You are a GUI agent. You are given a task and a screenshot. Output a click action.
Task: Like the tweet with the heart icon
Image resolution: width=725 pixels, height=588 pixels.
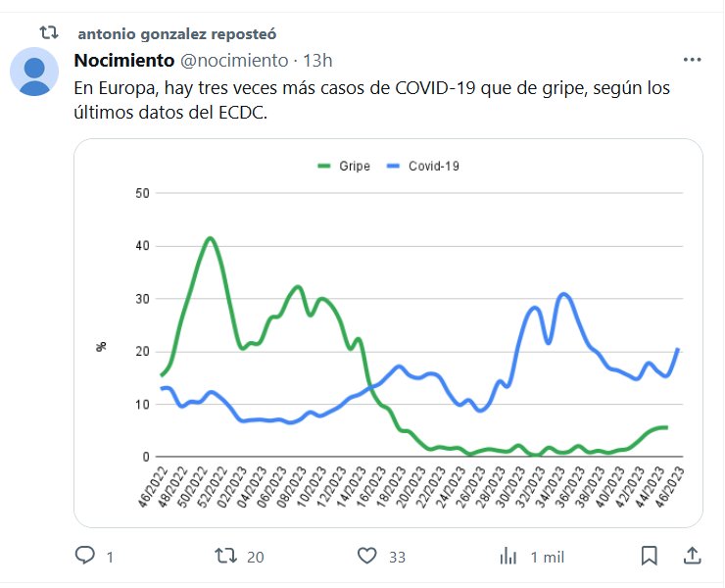tap(366, 556)
